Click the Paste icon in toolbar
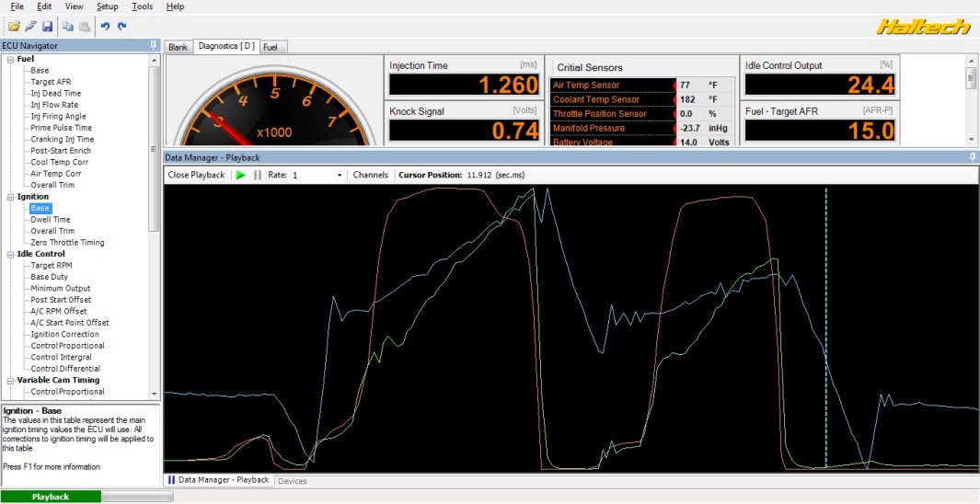The image size is (980, 504). [86, 27]
